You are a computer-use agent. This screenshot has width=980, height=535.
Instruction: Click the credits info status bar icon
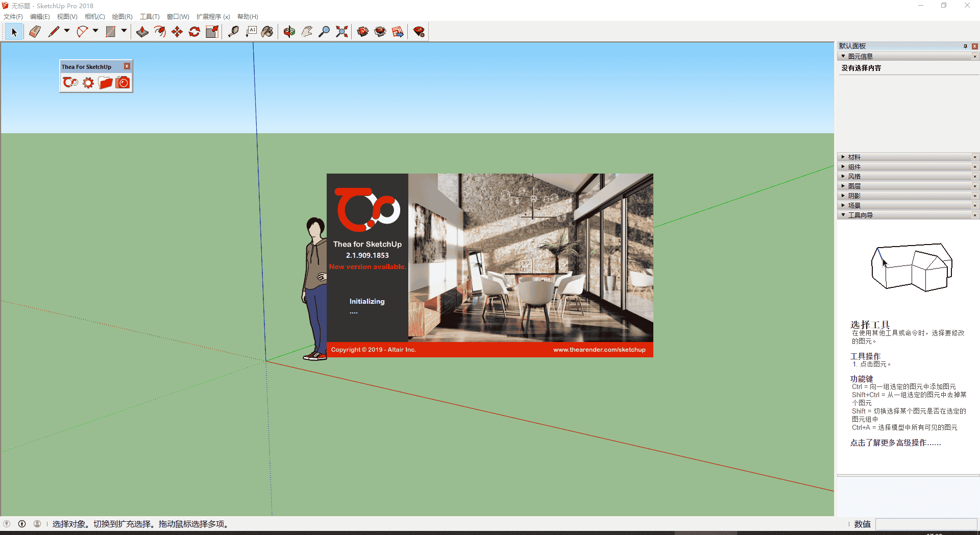click(x=22, y=524)
